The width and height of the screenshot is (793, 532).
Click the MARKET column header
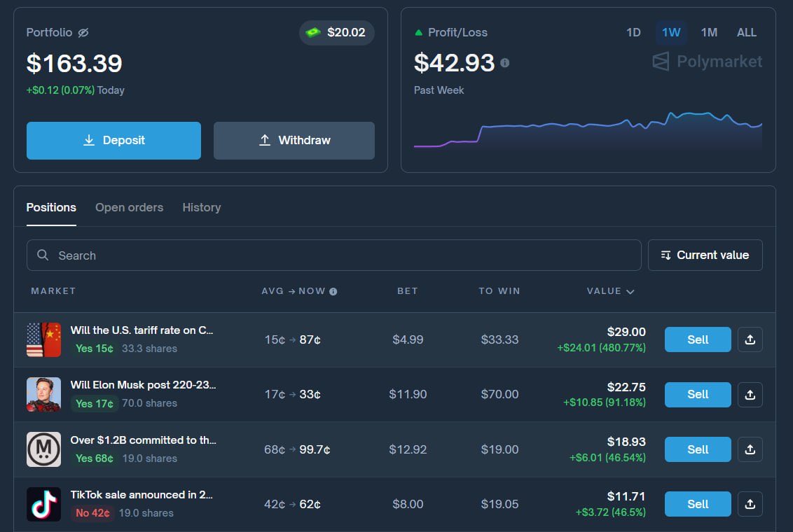tap(53, 291)
